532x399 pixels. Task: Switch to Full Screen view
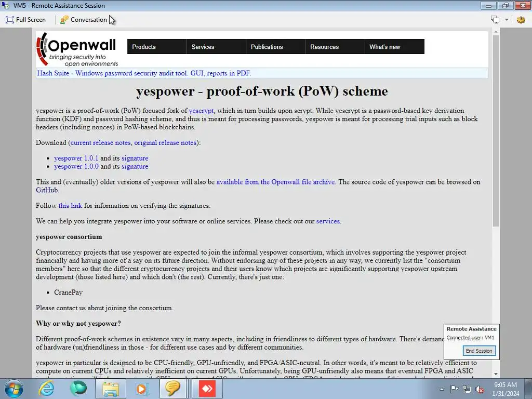click(x=25, y=20)
